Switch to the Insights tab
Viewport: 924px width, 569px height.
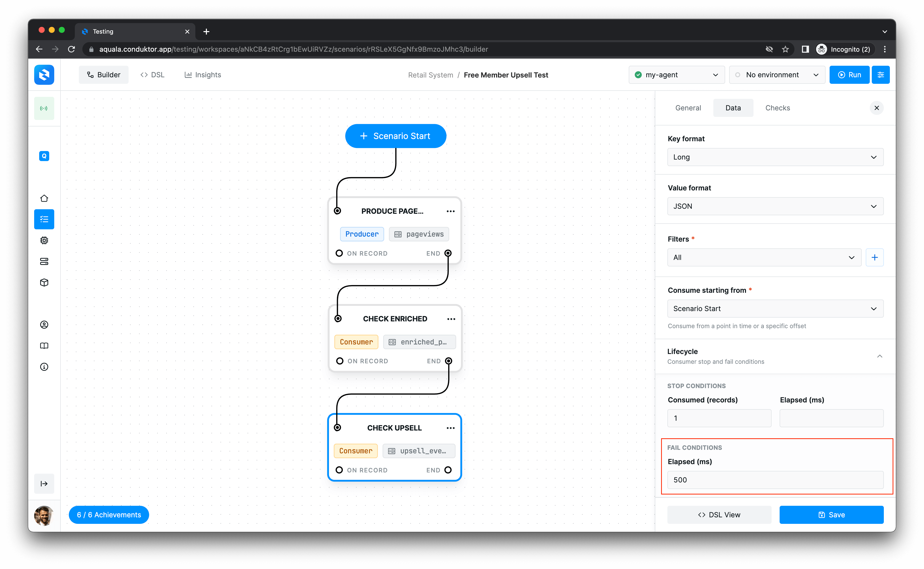click(x=203, y=75)
